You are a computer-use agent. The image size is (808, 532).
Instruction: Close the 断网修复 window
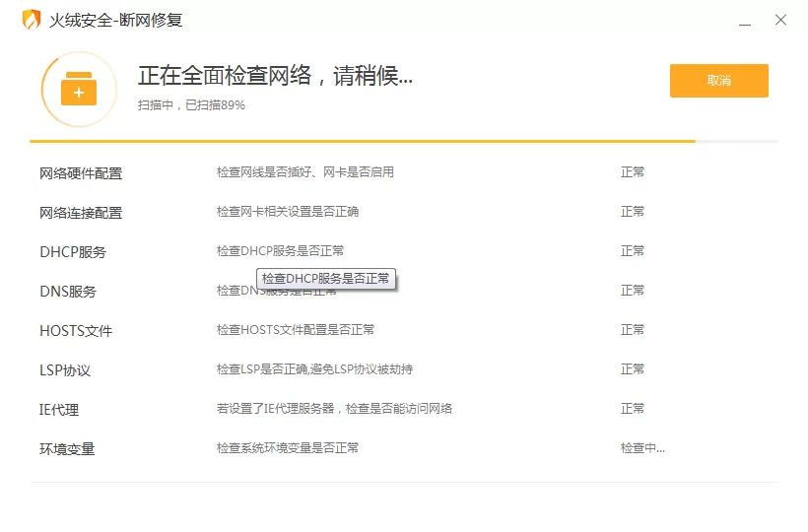point(780,20)
